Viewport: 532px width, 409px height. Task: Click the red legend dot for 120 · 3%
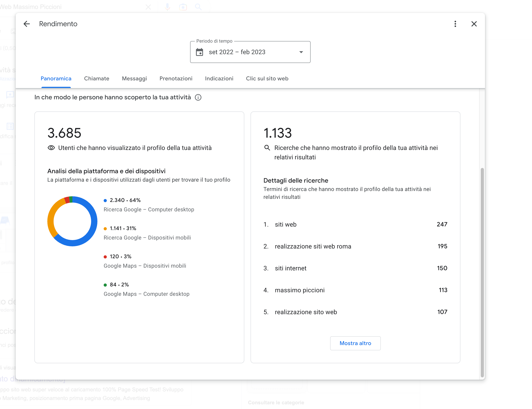click(105, 257)
